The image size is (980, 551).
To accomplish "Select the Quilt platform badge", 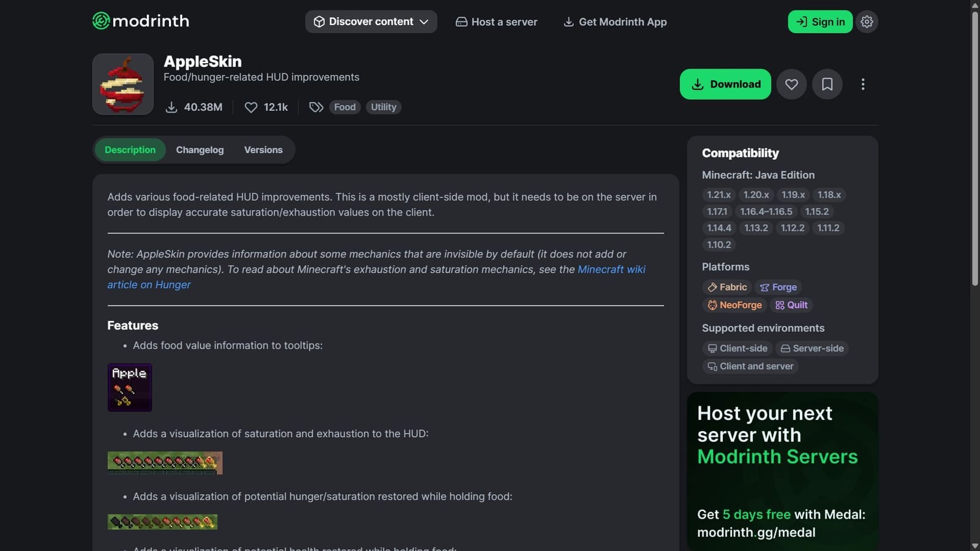I will coord(791,305).
